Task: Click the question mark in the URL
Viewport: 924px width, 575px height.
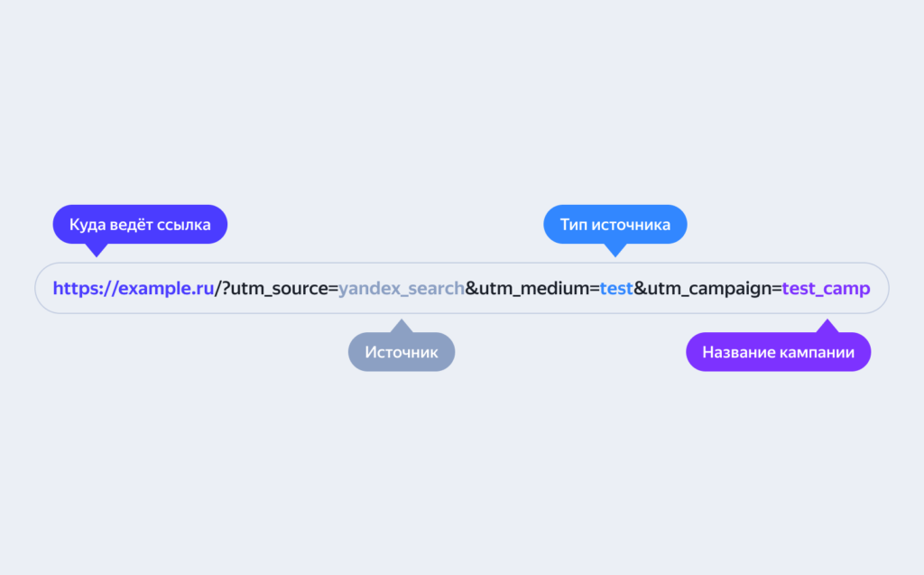Action: 226,289
